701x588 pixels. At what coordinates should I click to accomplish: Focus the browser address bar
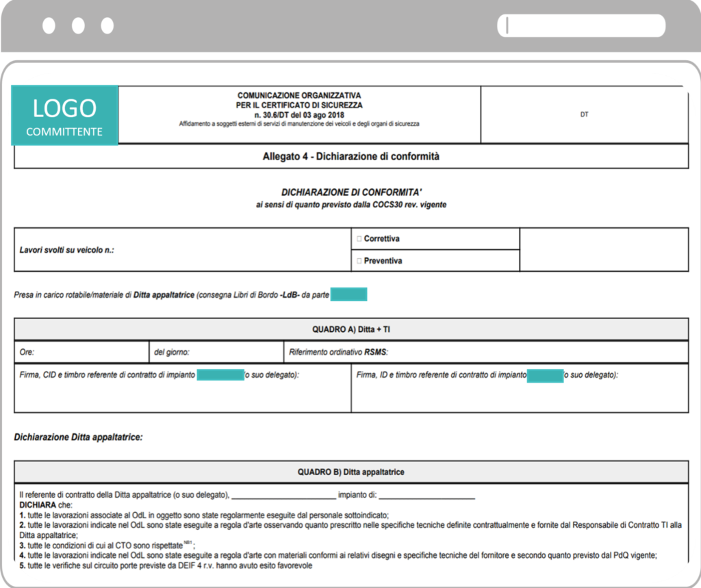pyautogui.click(x=581, y=25)
